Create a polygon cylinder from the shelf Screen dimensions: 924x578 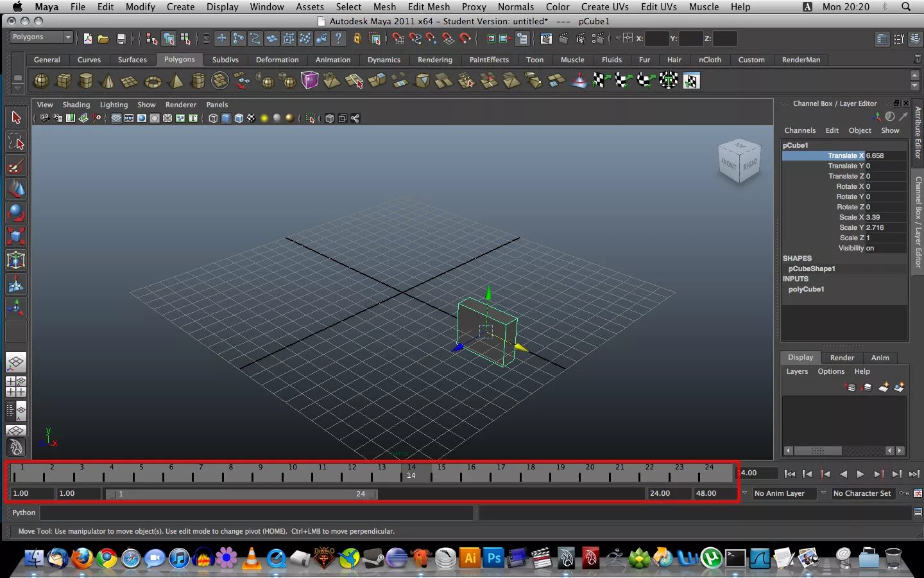click(x=86, y=81)
